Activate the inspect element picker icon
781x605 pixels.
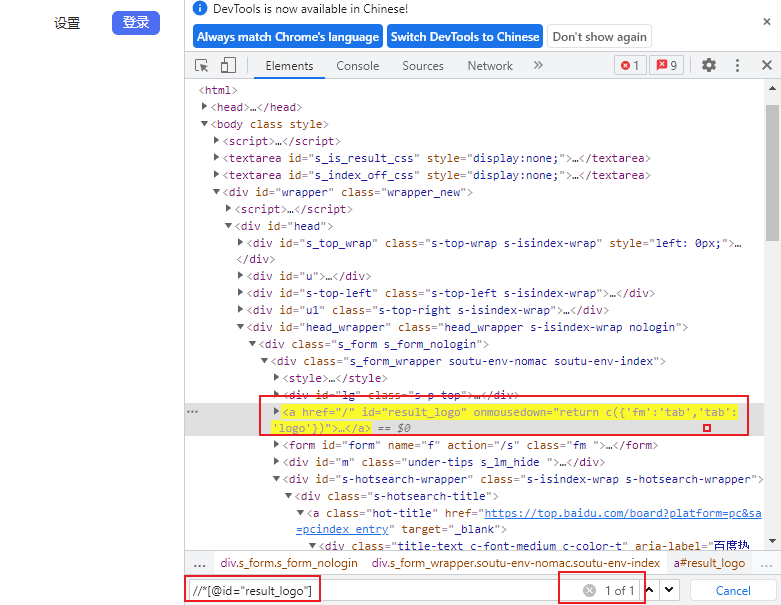coord(202,66)
